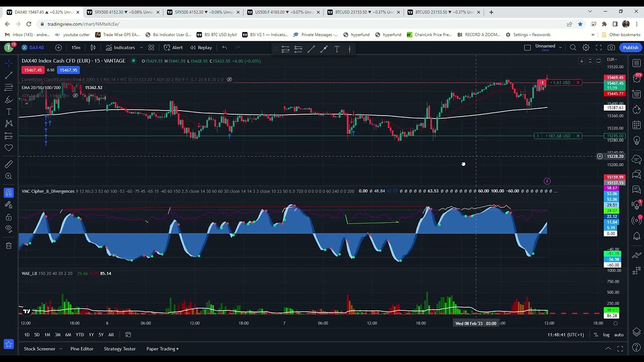
Task: Select the trend line drawing tool in left sidebar
Action: coord(9,75)
